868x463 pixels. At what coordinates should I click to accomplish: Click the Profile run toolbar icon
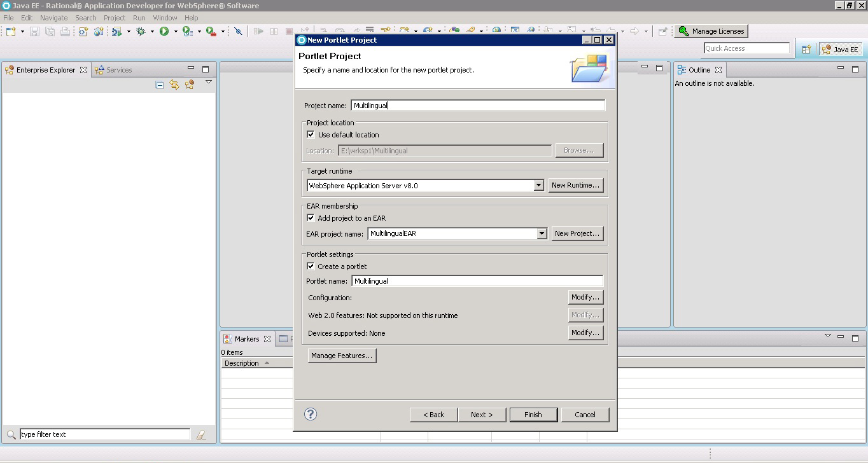click(x=187, y=31)
